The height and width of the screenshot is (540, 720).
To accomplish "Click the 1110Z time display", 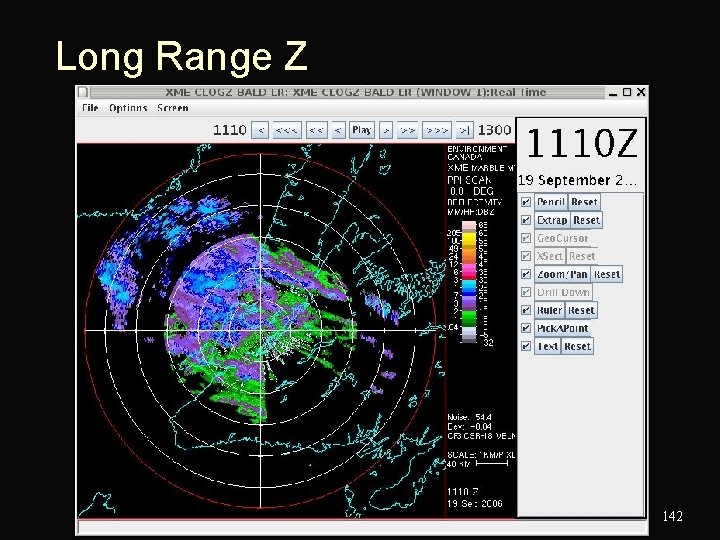I will (x=581, y=143).
